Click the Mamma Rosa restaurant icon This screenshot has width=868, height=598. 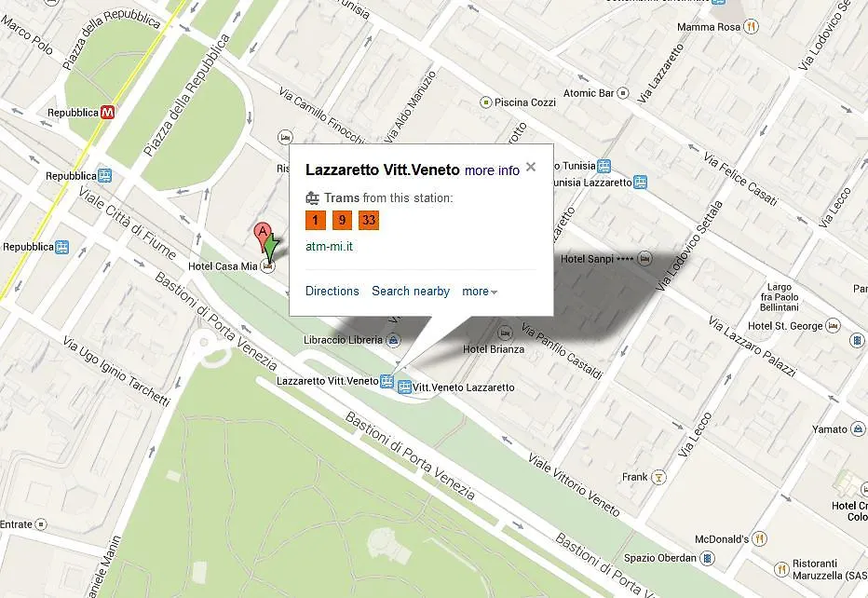[752, 26]
